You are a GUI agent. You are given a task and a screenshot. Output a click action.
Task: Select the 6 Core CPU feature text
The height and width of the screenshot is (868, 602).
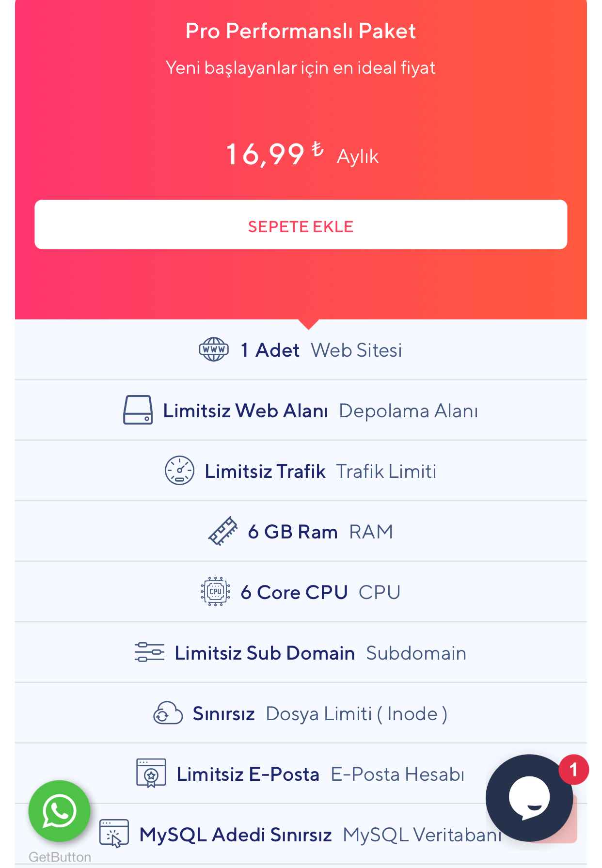(294, 592)
